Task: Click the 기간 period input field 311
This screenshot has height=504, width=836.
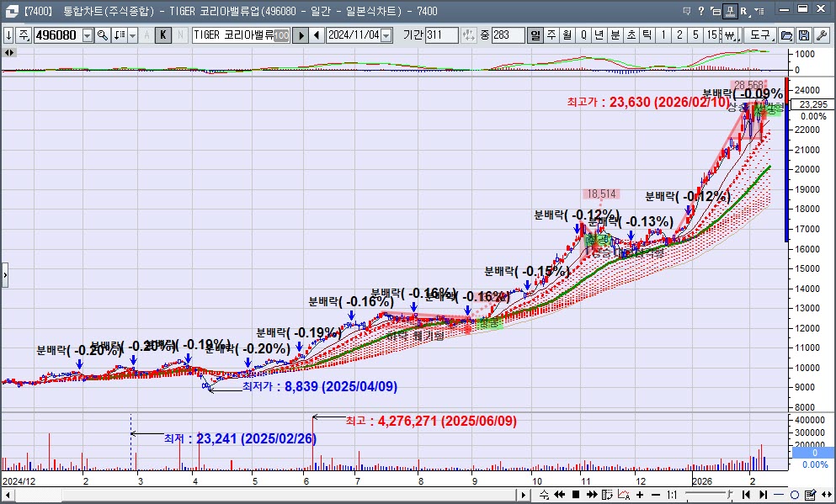Action: [441, 35]
